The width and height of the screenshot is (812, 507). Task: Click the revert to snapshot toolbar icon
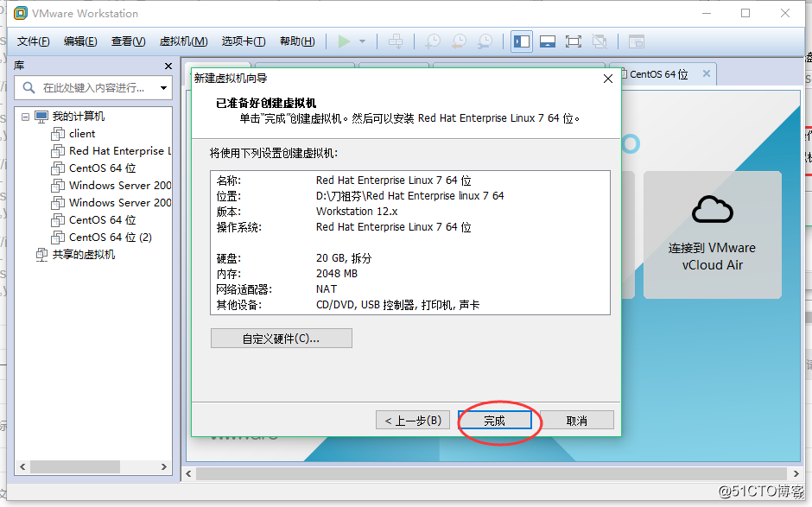click(x=459, y=41)
